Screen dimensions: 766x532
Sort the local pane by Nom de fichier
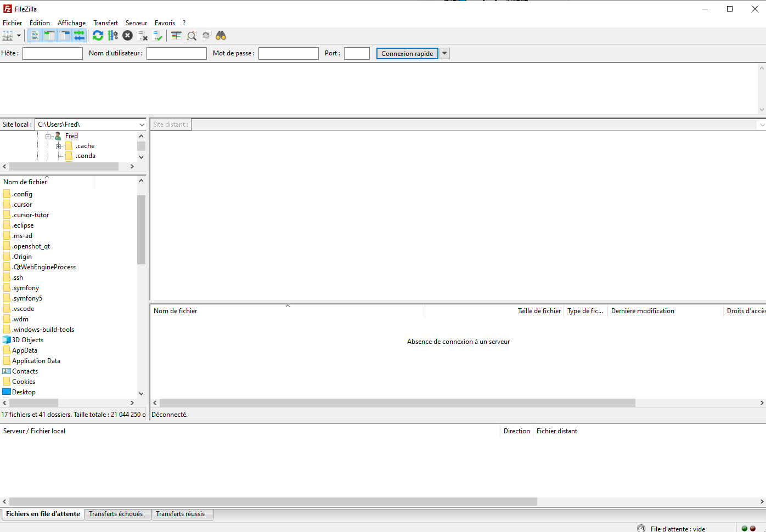click(x=47, y=182)
